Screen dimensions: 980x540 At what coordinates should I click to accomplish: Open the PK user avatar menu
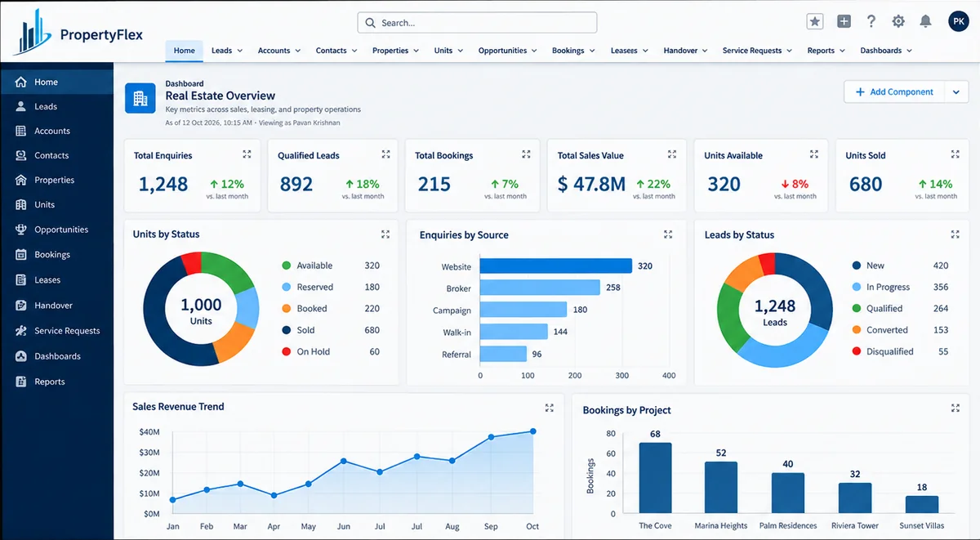click(959, 22)
